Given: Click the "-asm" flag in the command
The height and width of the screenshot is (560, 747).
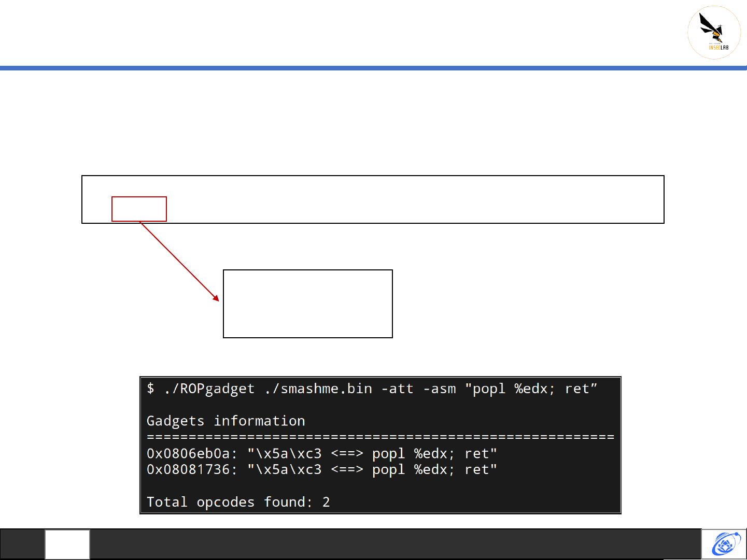Looking at the screenshot, I should [439, 389].
